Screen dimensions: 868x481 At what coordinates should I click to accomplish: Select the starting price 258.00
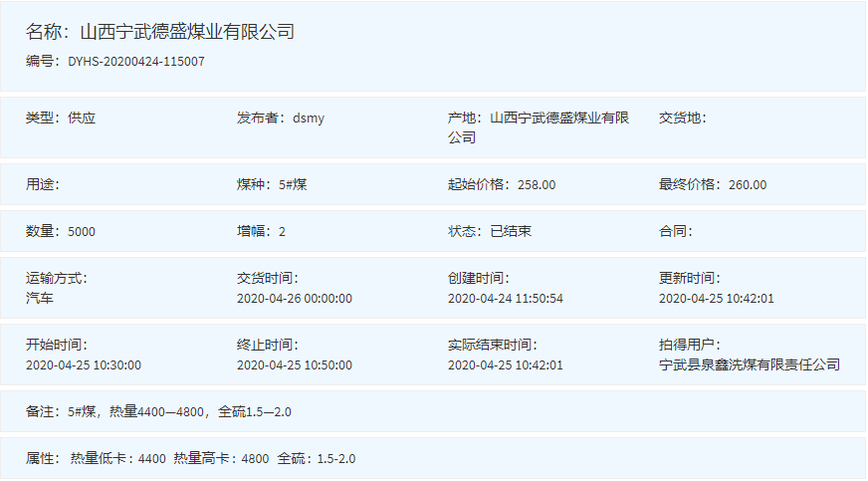click(537, 184)
